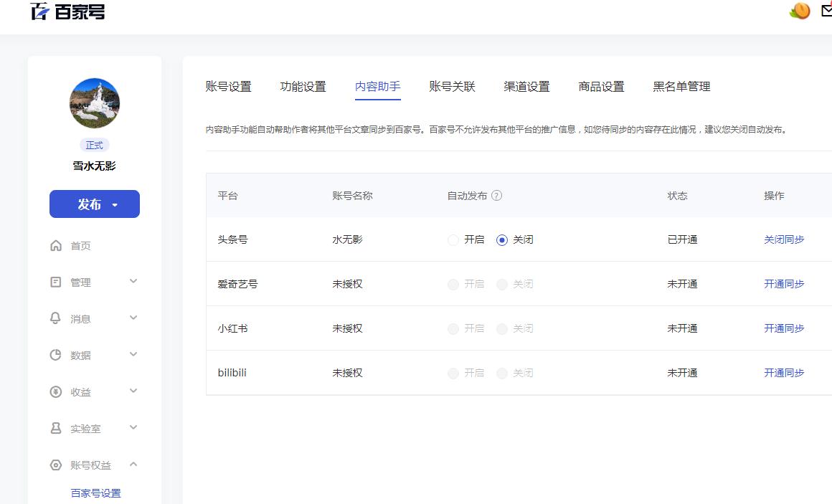Viewport: 832px width, 504px height.
Task: Click the 自动发布 column header
Action: (467, 196)
